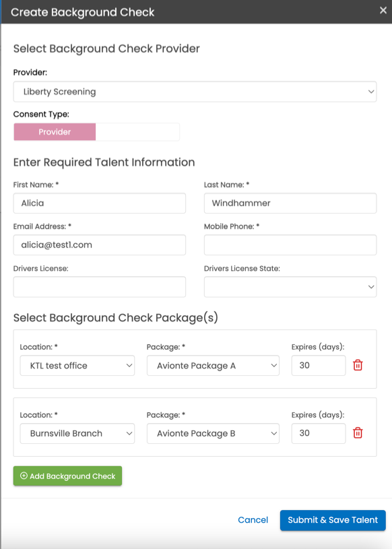Click Expires days field for Package A
Screen dimensions: 392x549
click(x=319, y=366)
